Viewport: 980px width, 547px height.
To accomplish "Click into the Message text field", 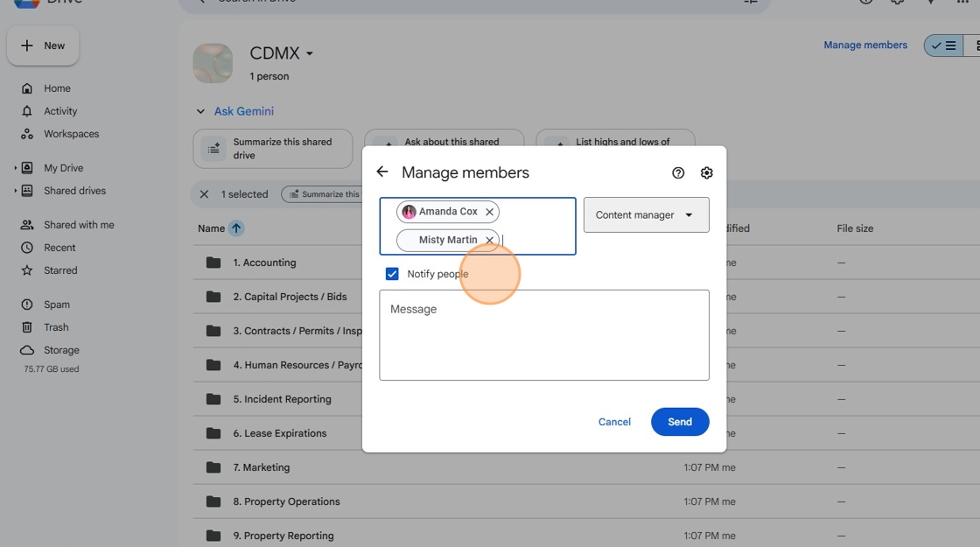I will (x=543, y=335).
